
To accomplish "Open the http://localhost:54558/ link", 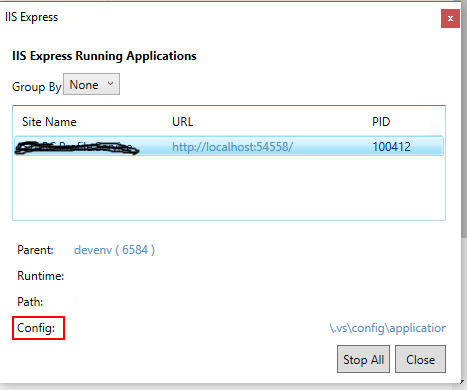I will pyautogui.click(x=232, y=147).
